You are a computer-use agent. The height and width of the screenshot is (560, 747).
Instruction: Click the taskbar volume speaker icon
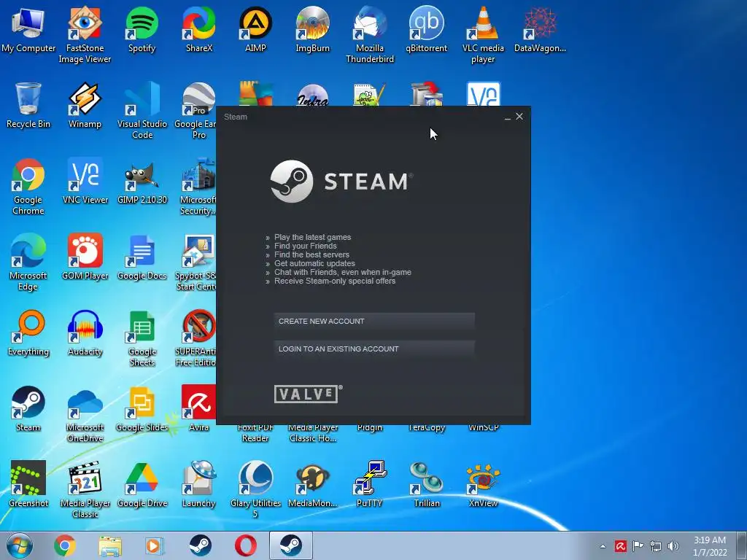[673, 546]
